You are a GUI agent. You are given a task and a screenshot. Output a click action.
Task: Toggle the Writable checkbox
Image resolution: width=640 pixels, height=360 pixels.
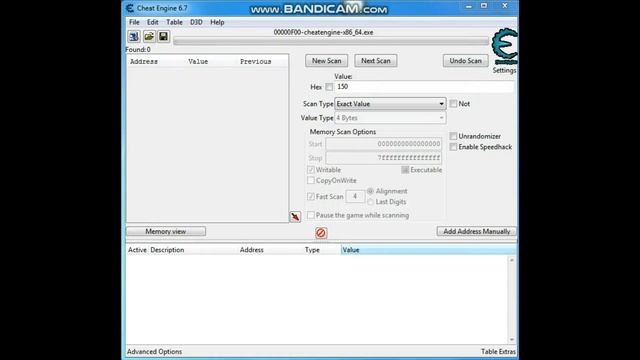[x=311, y=170]
